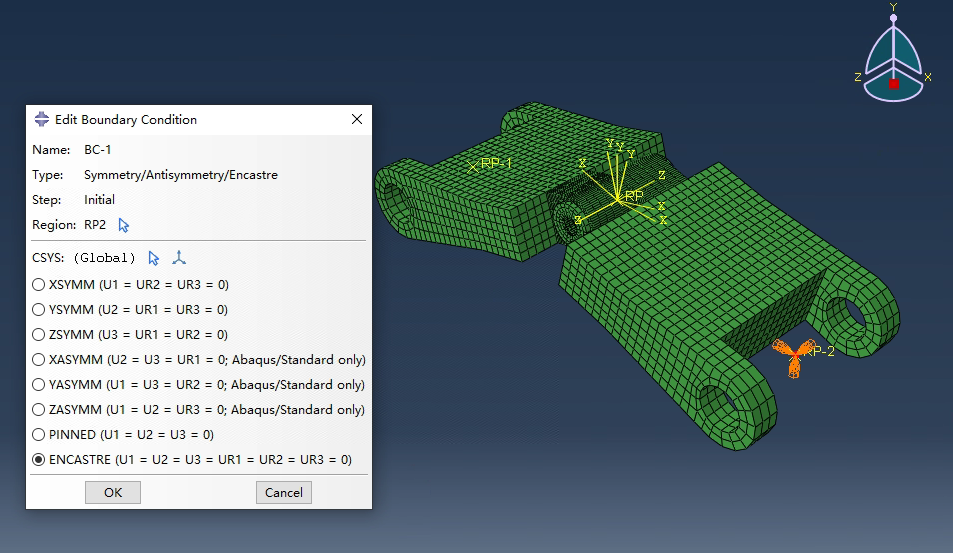Click the RP2 region text

(95, 225)
